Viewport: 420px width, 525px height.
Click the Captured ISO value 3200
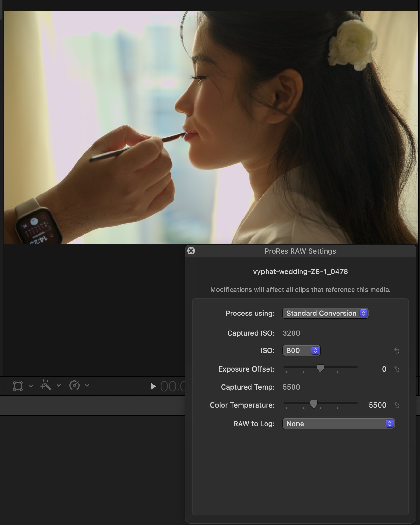click(291, 333)
